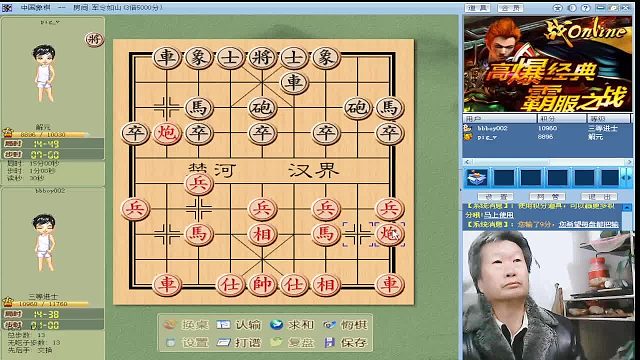Sort user list by 积分 column
This screenshot has width=640, height=360.
click(561, 119)
